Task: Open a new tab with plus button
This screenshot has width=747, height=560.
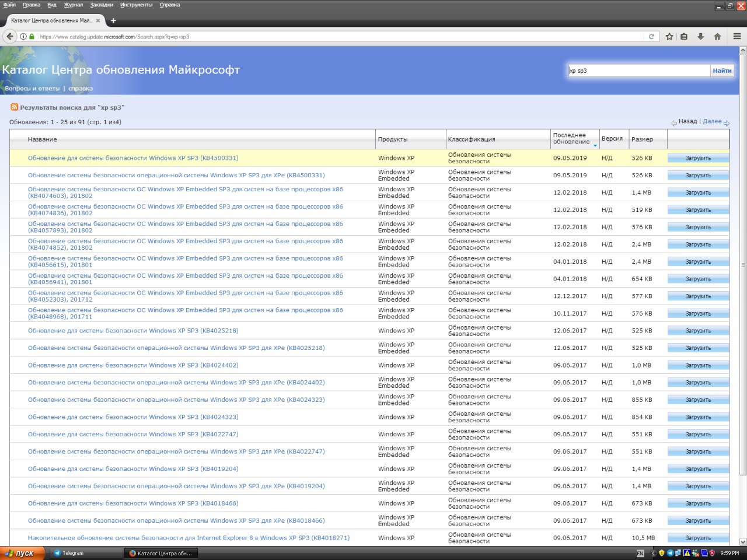Action: [113, 20]
